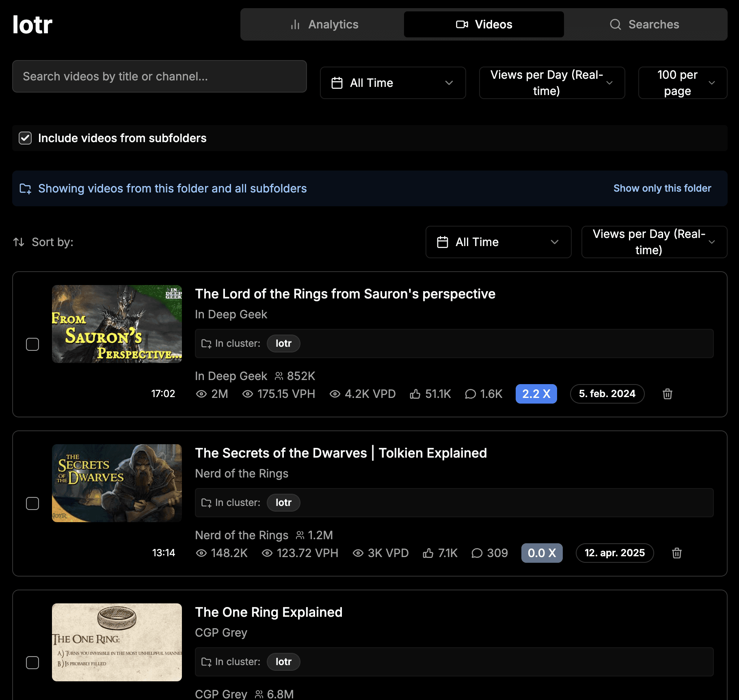
Task: Click the Nerd of the Rings channel name under title
Action: point(242,473)
